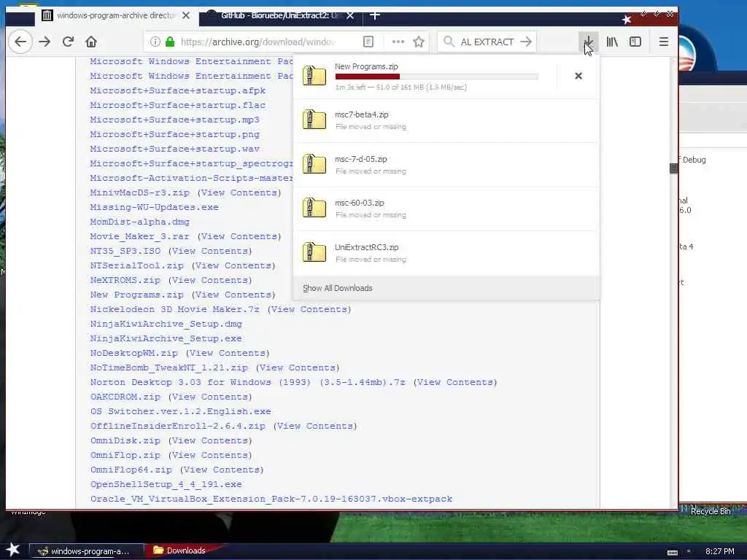
Task: Open Microsoft+Surface+startup.mp3 link
Action: tap(175, 120)
